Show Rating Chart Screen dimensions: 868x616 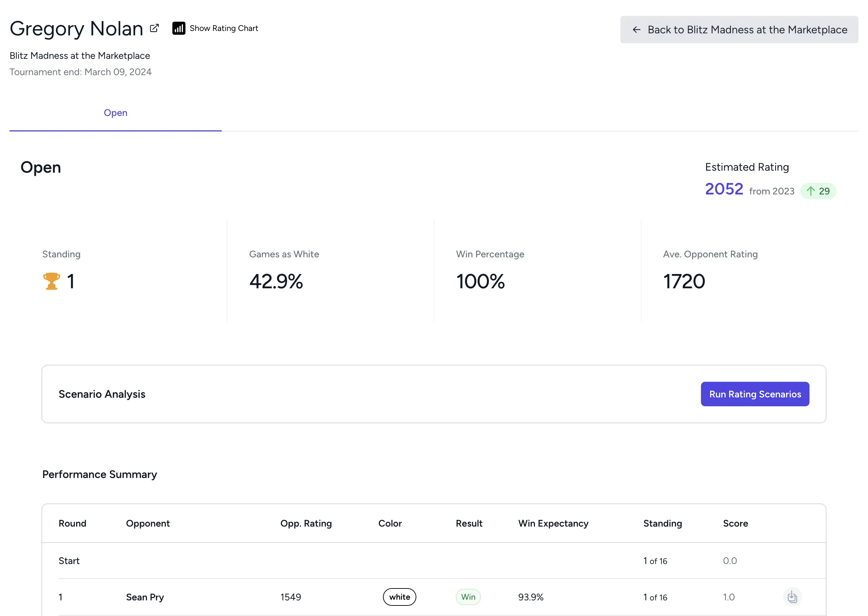click(215, 29)
